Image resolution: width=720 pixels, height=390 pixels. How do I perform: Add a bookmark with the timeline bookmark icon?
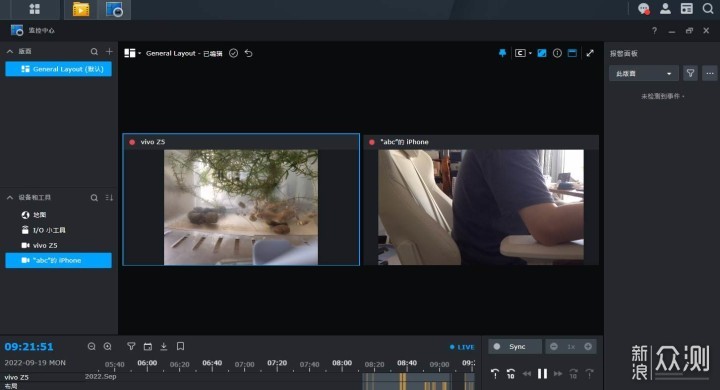[180, 346]
